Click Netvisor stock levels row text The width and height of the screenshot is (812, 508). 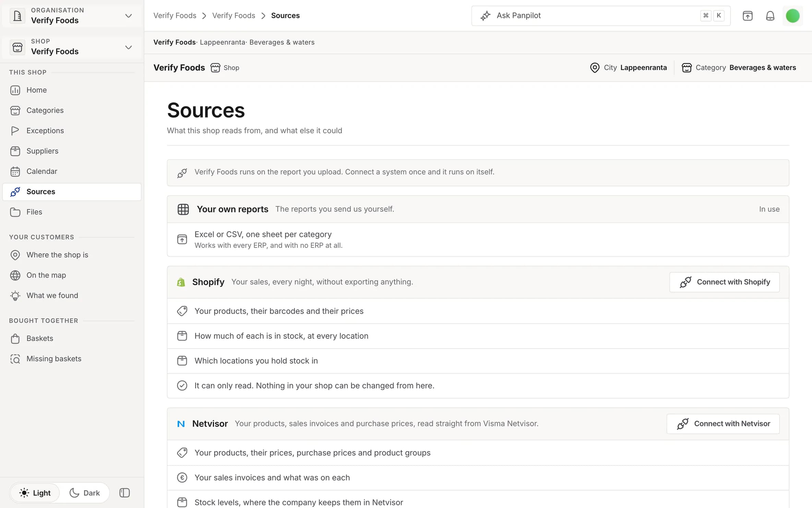click(x=299, y=502)
